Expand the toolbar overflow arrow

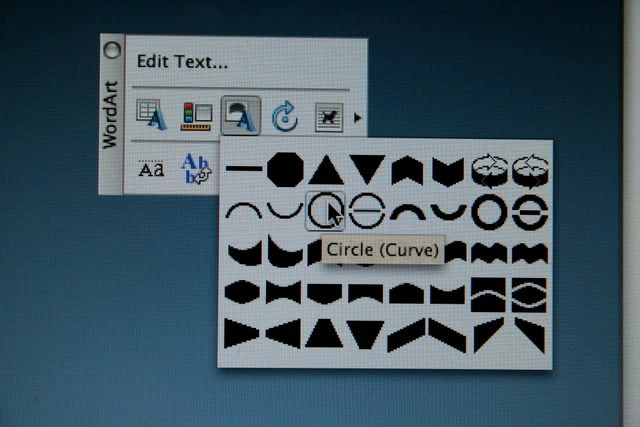click(x=358, y=118)
